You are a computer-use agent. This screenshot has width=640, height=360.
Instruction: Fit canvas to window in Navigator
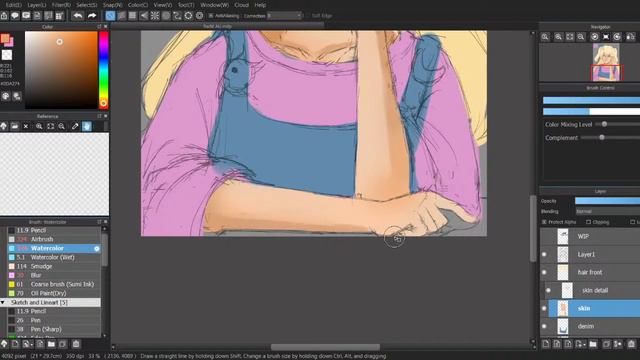pyautogui.click(x=570, y=37)
